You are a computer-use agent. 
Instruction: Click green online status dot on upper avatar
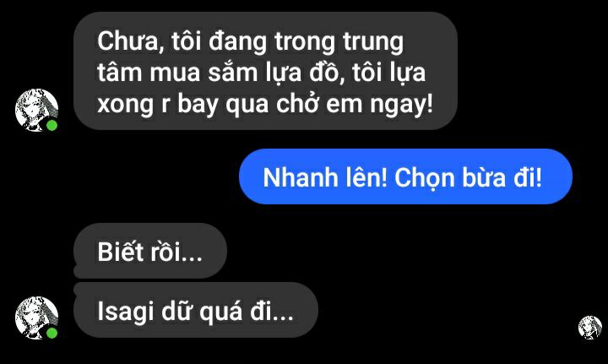point(52,126)
